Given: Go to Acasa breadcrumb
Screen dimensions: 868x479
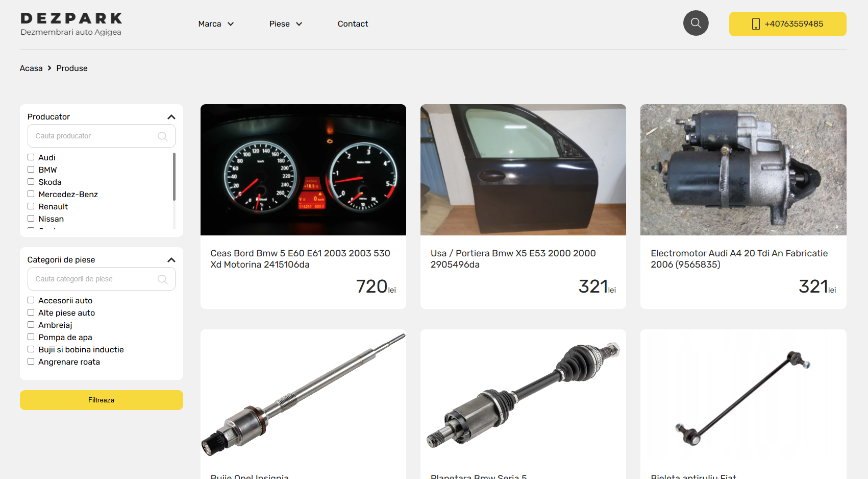Looking at the screenshot, I should click(x=31, y=68).
